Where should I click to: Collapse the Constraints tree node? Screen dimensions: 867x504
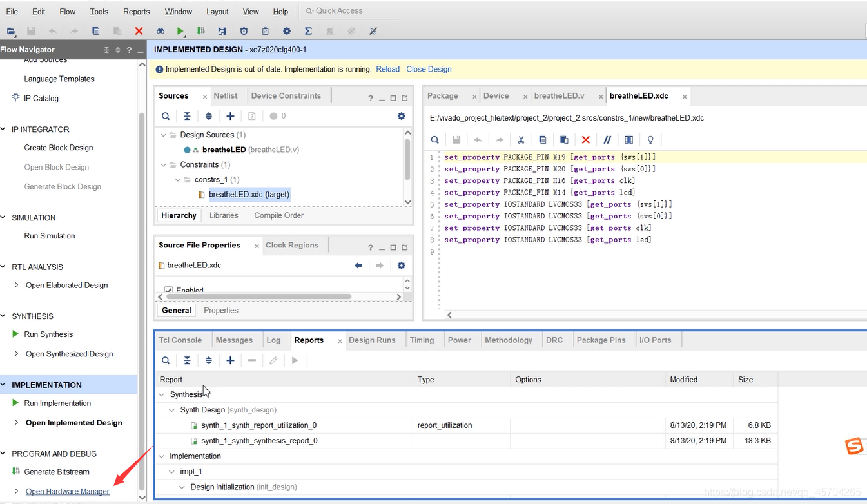pos(163,164)
